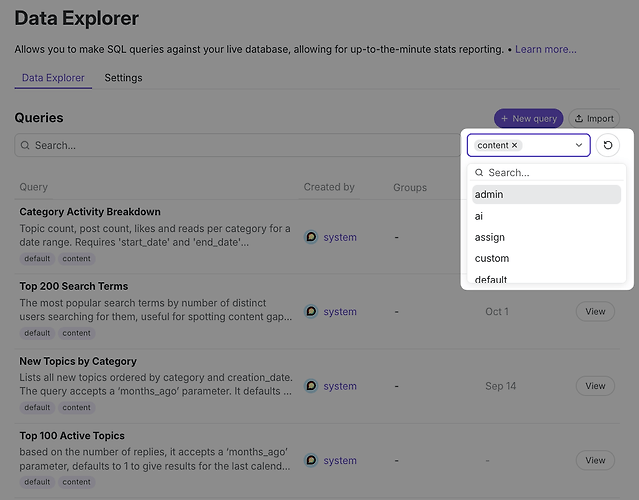Click content tag under New Topics by Category

(x=77, y=407)
